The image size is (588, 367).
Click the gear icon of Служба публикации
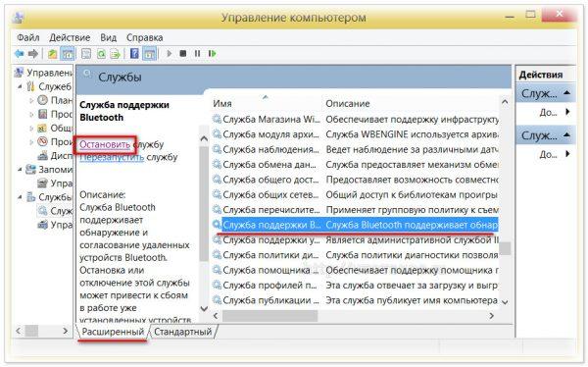[x=218, y=299]
